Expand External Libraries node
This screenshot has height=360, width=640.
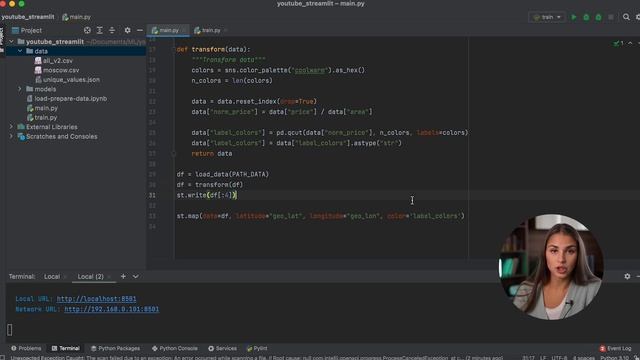pyautogui.click(x=11, y=127)
